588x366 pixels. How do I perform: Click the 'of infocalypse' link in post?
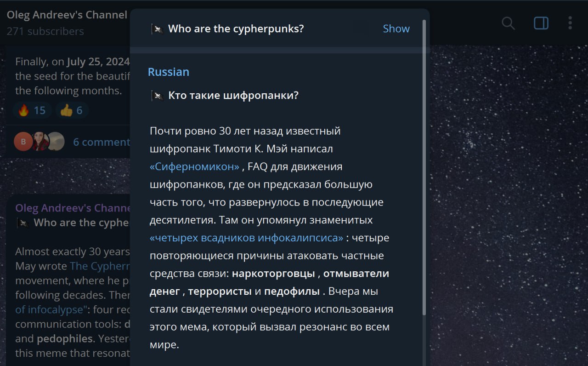point(51,309)
